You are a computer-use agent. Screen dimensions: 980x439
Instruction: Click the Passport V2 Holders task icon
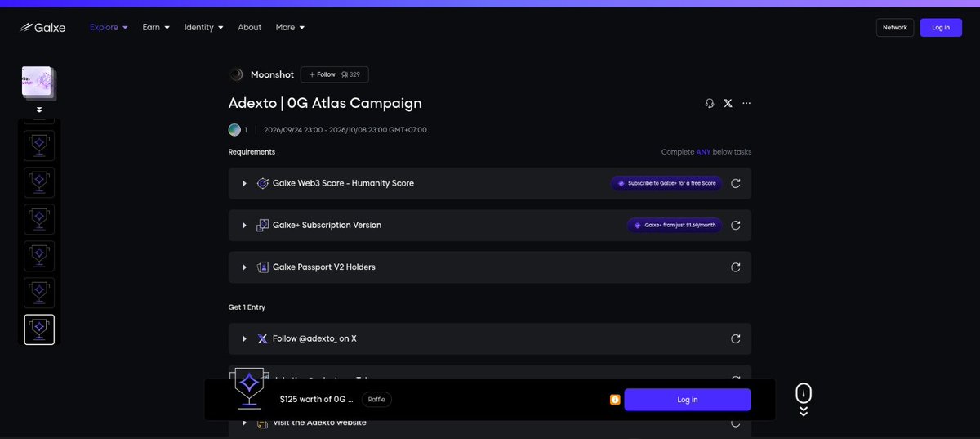point(263,267)
